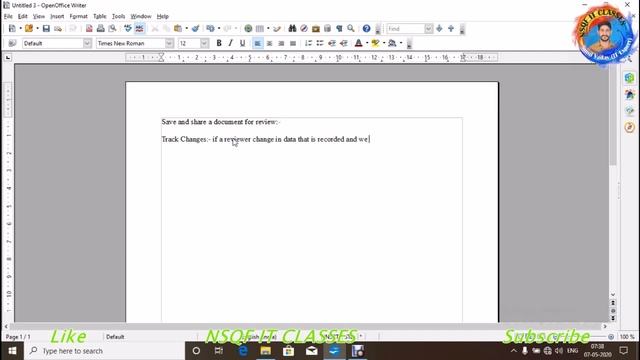This screenshot has height=360, width=640.
Task: Open the Window menu
Action: (141, 16)
